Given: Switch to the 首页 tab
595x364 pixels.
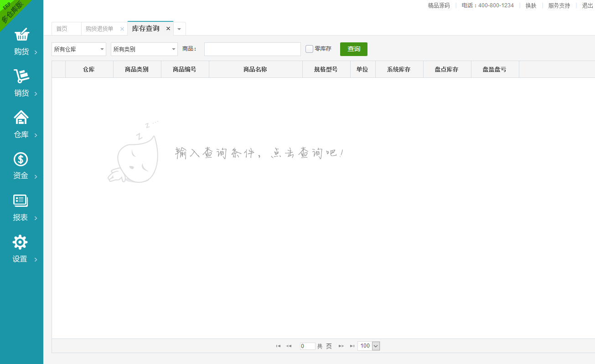Looking at the screenshot, I should (x=62, y=29).
